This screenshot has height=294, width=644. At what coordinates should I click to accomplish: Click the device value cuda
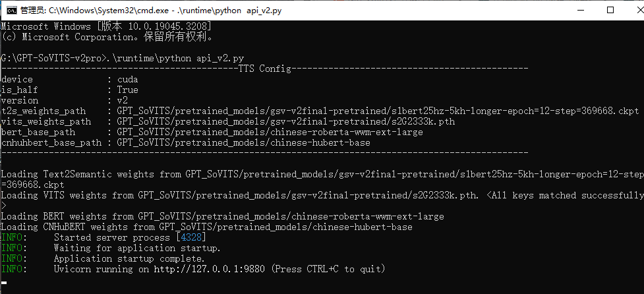(x=128, y=79)
